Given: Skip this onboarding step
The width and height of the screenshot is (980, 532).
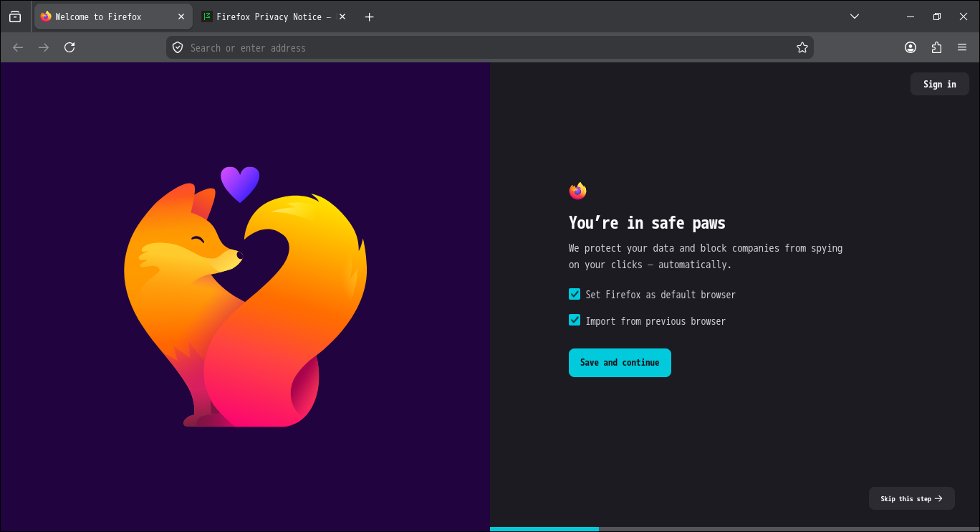Looking at the screenshot, I should point(912,498).
